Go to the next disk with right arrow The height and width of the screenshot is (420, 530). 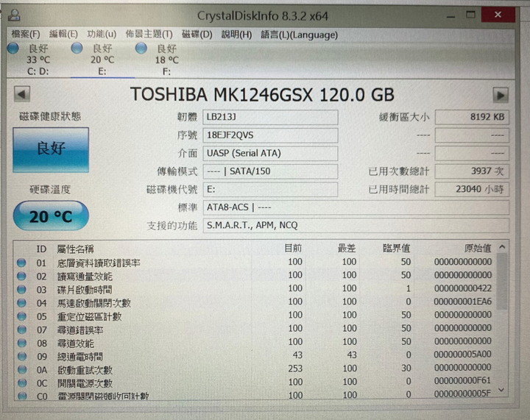tap(501, 95)
